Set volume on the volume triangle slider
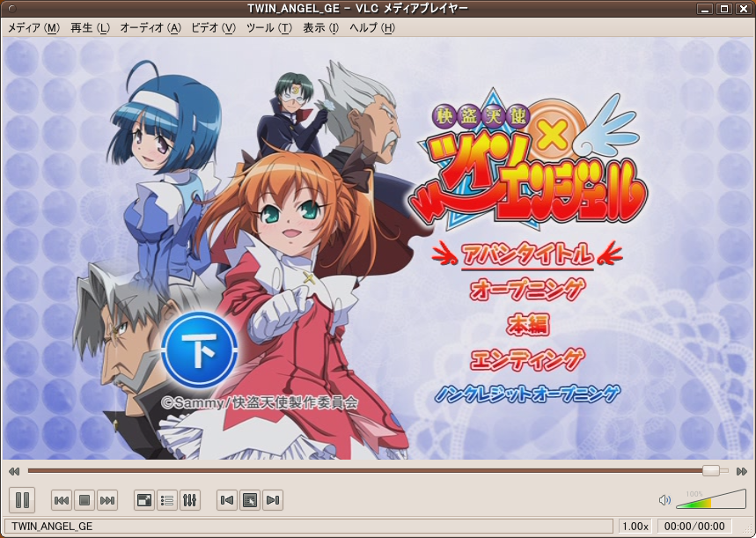The width and height of the screenshot is (756, 538). click(711, 499)
